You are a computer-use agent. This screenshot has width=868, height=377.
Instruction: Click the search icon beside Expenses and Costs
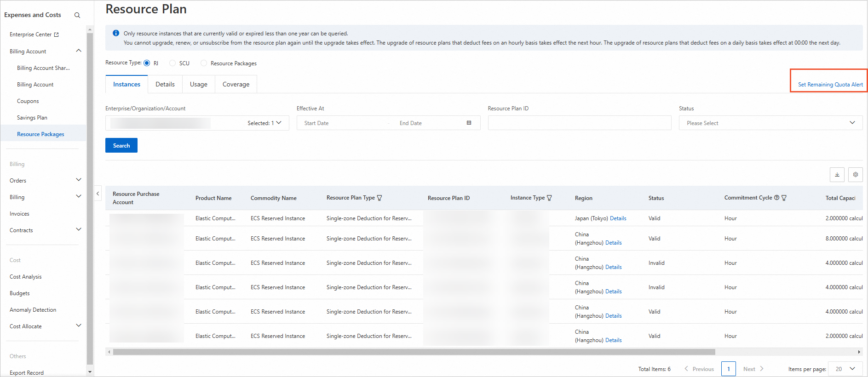[x=77, y=15]
